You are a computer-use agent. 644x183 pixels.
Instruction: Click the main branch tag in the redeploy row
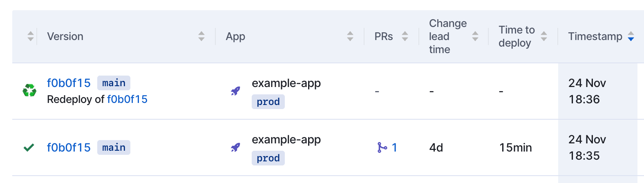pyautogui.click(x=114, y=83)
